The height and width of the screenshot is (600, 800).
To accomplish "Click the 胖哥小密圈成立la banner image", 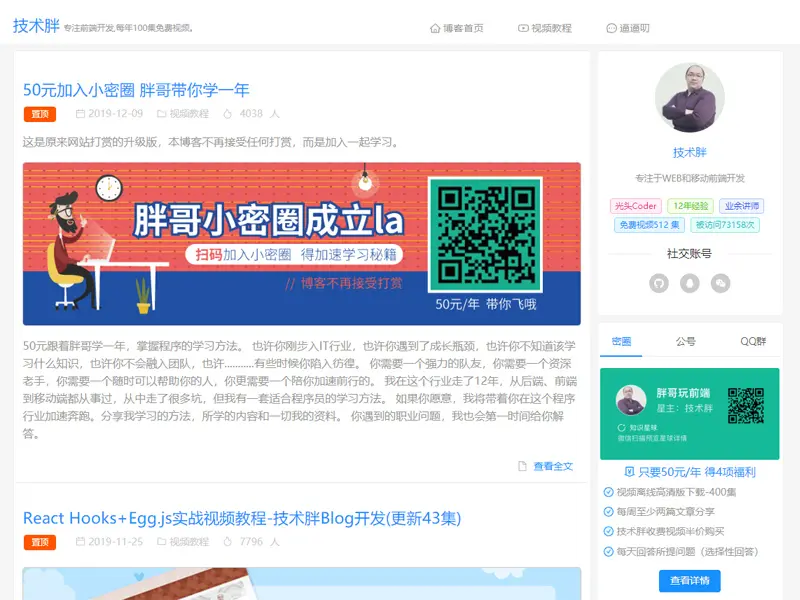I will click(302, 244).
